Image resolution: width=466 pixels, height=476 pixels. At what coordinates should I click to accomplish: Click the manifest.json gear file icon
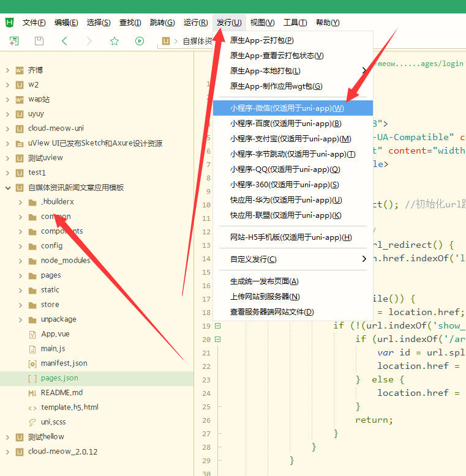click(32, 363)
